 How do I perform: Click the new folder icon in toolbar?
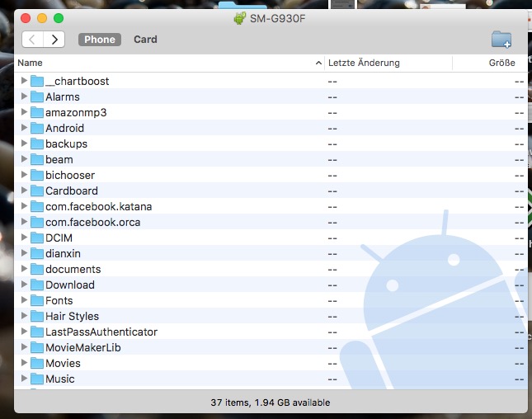[501, 39]
